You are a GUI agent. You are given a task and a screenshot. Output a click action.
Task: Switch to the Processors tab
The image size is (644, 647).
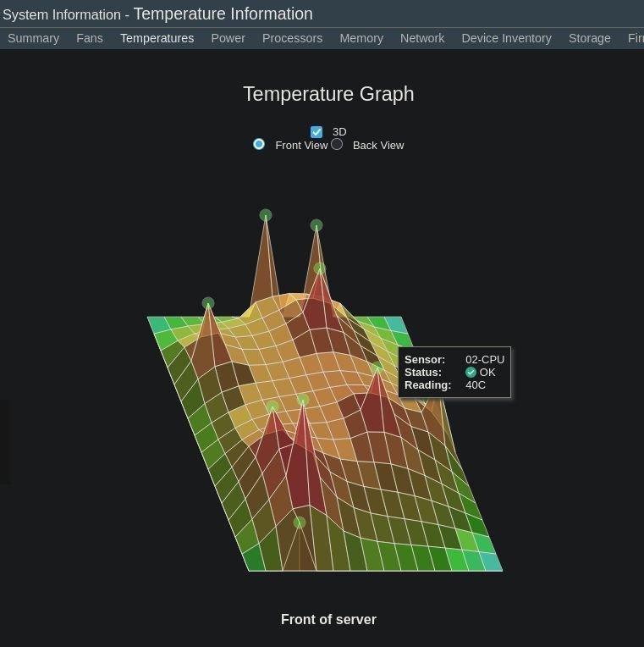point(292,38)
